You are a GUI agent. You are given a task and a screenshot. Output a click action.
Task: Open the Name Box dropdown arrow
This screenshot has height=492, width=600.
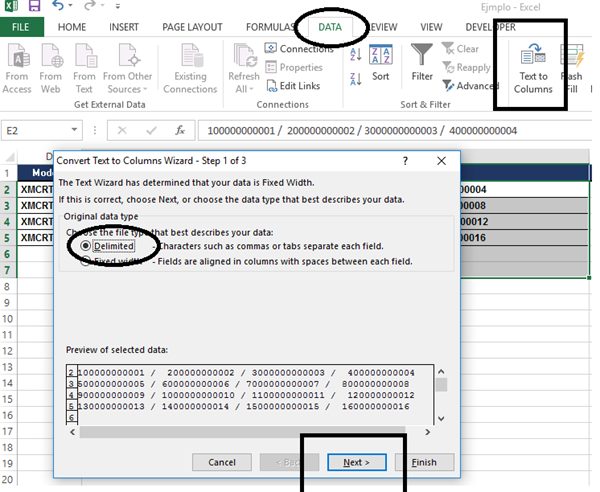click(74, 130)
